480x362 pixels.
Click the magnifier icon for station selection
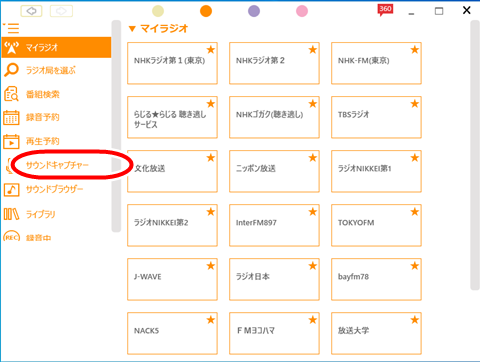[x=12, y=70]
